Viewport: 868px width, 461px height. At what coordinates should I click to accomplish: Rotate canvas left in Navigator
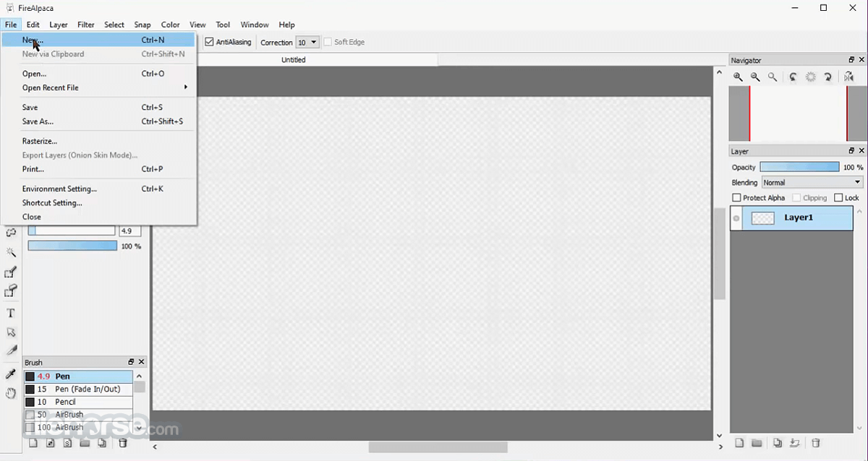(x=793, y=77)
